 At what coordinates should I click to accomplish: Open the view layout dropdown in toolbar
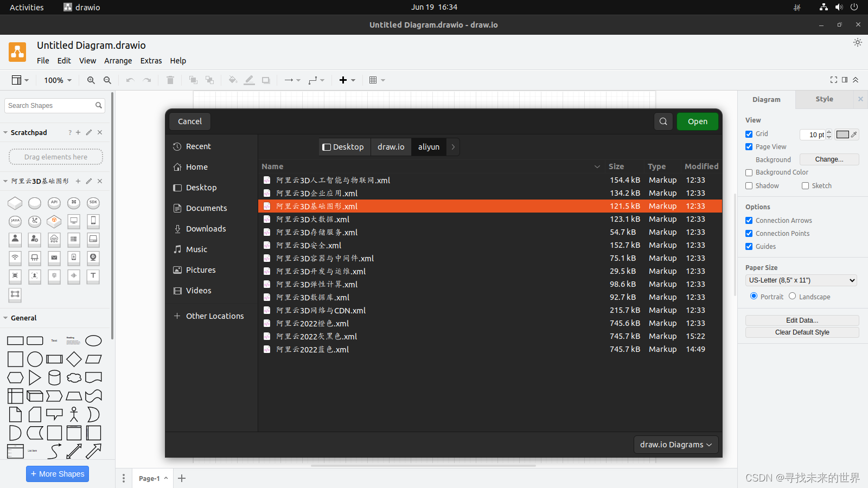[x=20, y=80]
